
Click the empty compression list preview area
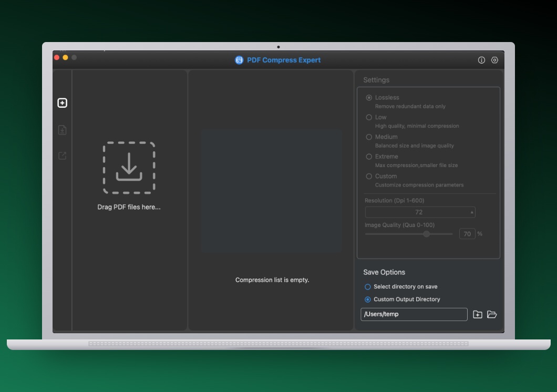click(272, 191)
